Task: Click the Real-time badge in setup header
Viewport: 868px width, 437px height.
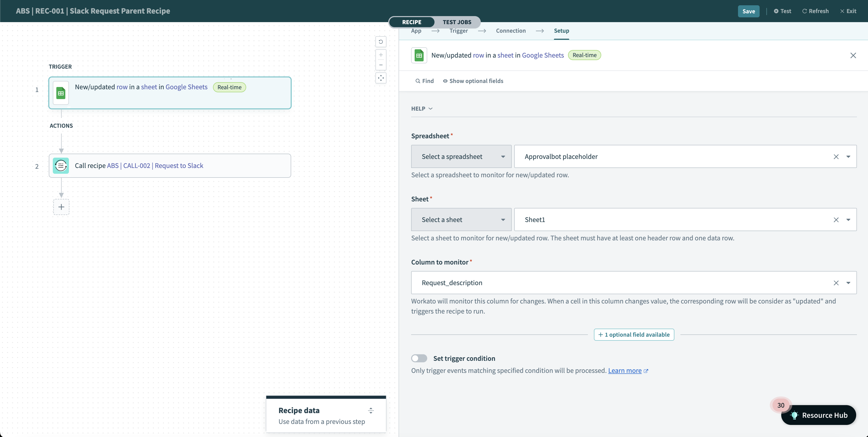Action: 584,55
